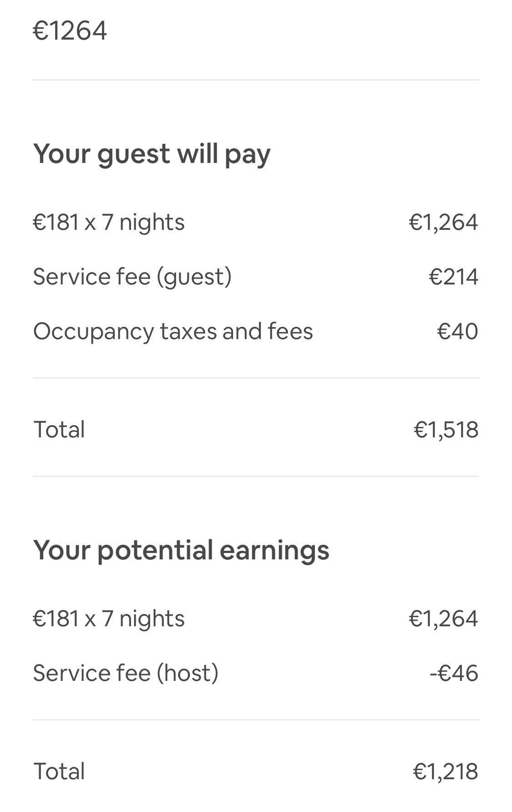Select the 'Your guest will pay' heading
The height and width of the screenshot is (812, 512).
click(x=152, y=153)
